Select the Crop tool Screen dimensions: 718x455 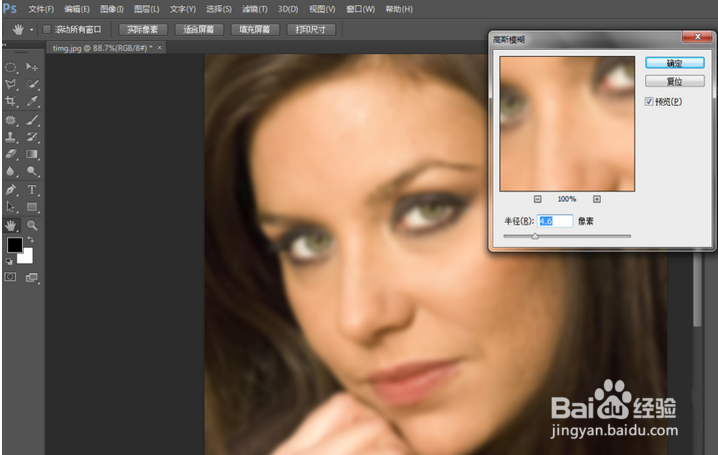point(11,101)
